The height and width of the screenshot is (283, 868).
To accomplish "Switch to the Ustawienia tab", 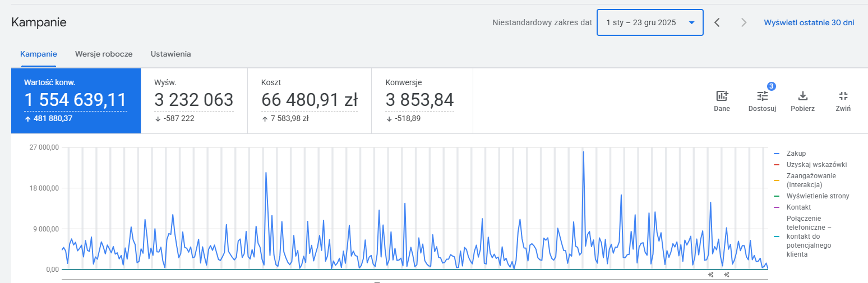I will pyautogui.click(x=170, y=54).
